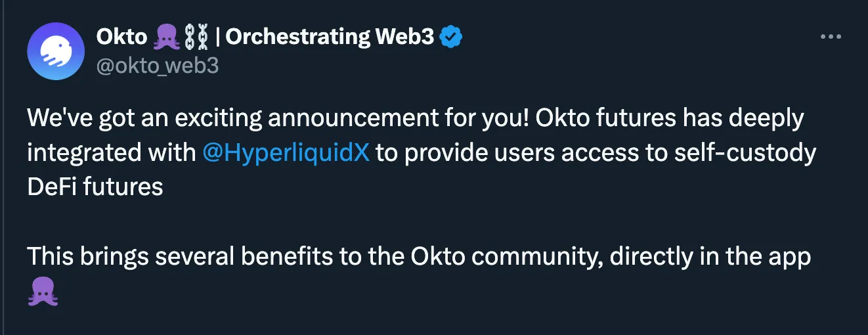The height and width of the screenshot is (335, 868).
Task: Open the @HyperliquidX mention link
Action: click(x=286, y=152)
